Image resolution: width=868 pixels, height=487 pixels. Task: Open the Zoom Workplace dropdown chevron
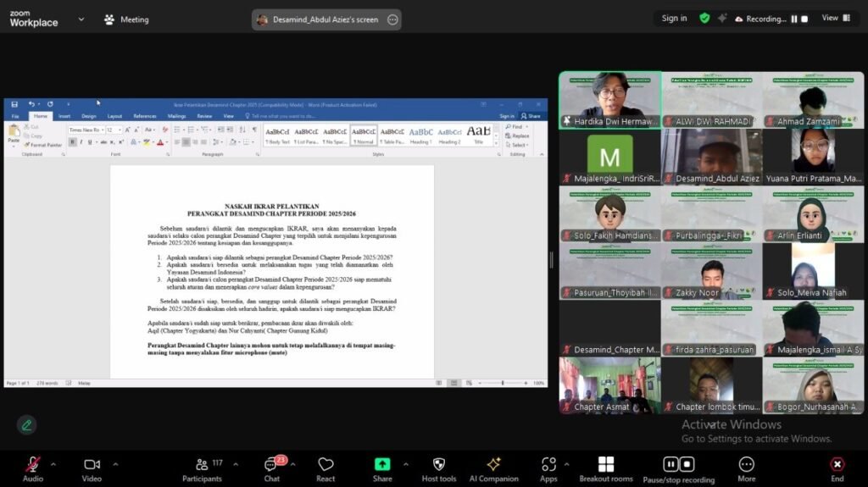click(x=81, y=19)
